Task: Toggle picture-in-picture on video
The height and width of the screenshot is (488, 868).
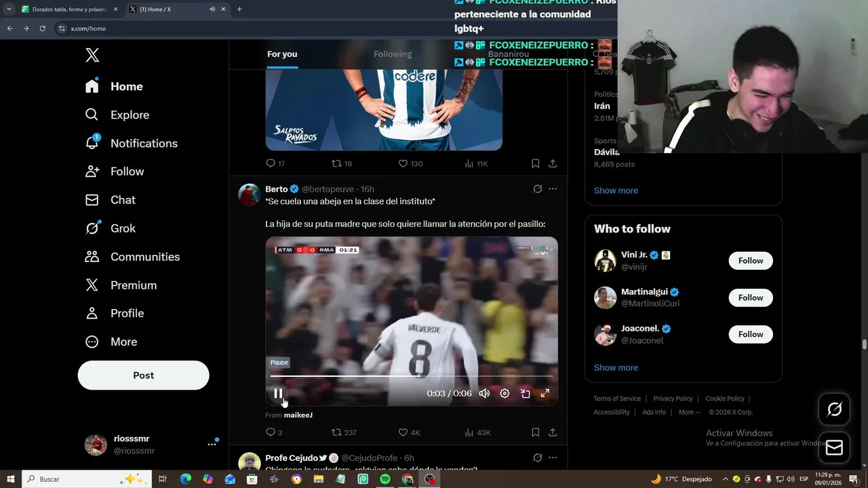Action: tap(525, 393)
